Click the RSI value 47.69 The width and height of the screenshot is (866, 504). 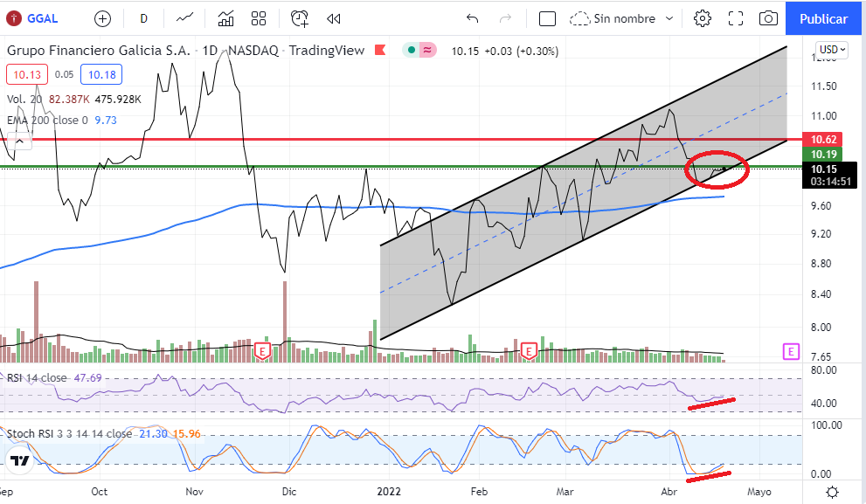(87, 378)
